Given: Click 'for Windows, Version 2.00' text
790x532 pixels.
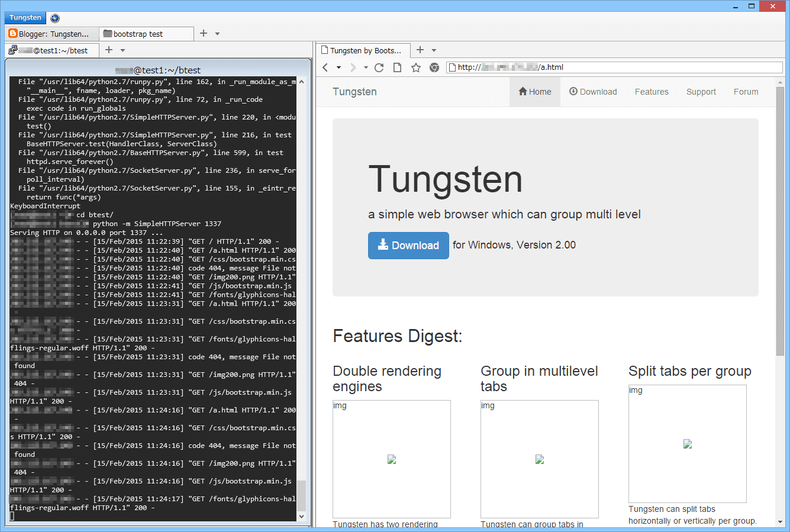Looking at the screenshot, I should 514,245.
